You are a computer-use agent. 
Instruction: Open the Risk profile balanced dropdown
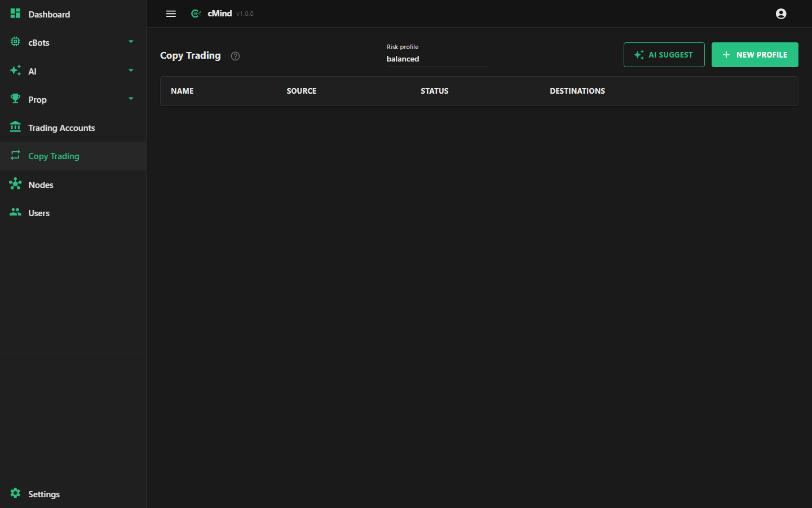point(437,55)
